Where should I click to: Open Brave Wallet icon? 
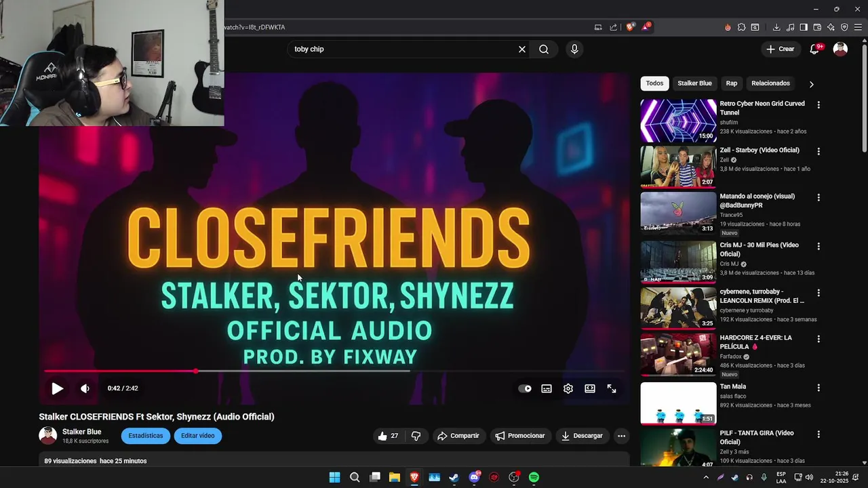click(x=817, y=27)
